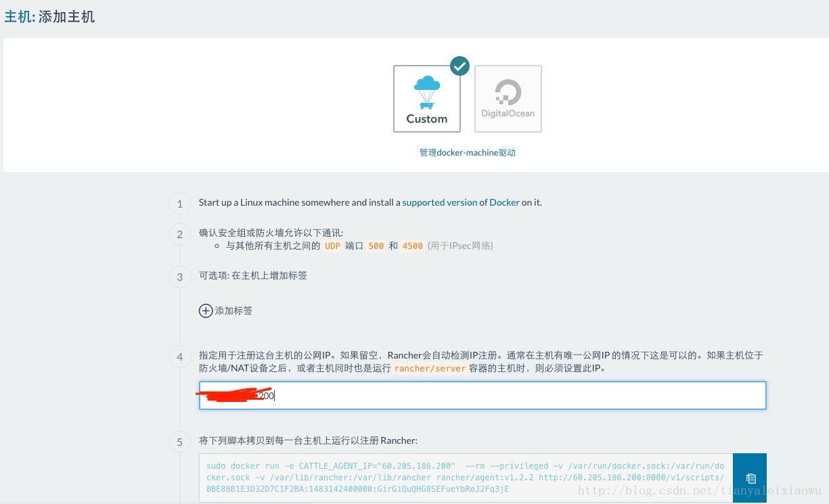The width and height of the screenshot is (829, 504).
Task: Copy the registration script to clipboard
Action: click(x=750, y=478)
